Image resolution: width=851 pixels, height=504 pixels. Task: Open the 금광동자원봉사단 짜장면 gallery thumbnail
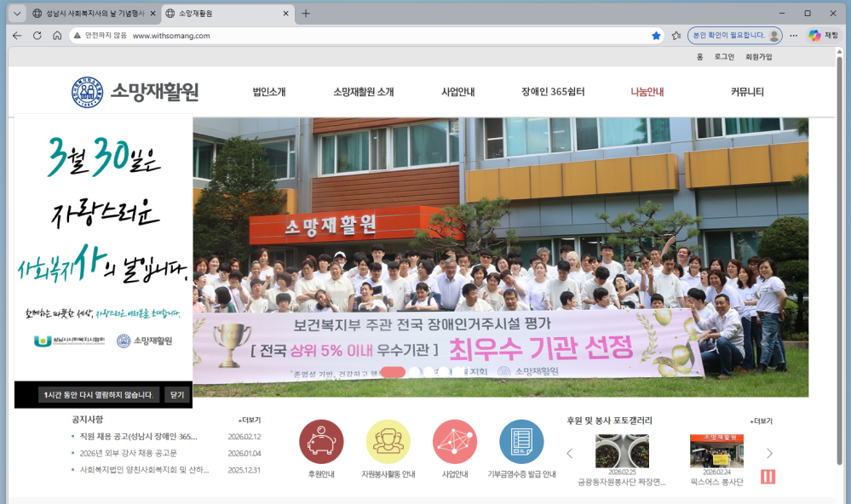(622, 451)
